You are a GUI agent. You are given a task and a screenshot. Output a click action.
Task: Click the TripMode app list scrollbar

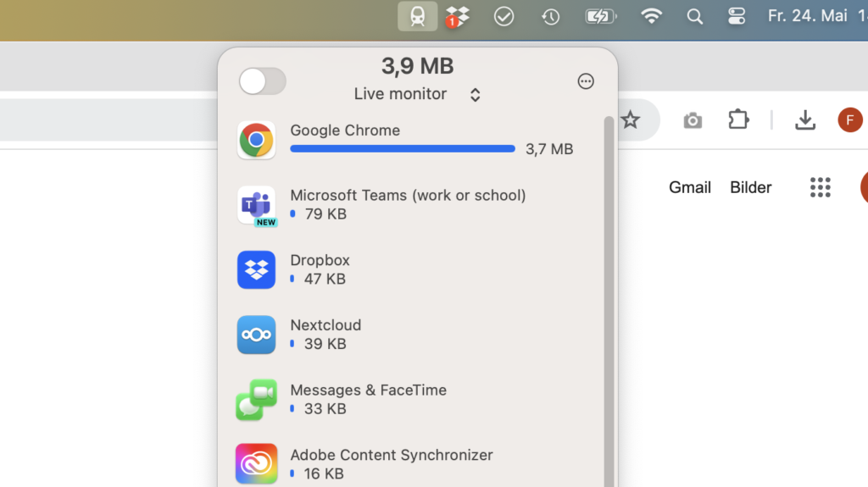[x=609, y=302]
